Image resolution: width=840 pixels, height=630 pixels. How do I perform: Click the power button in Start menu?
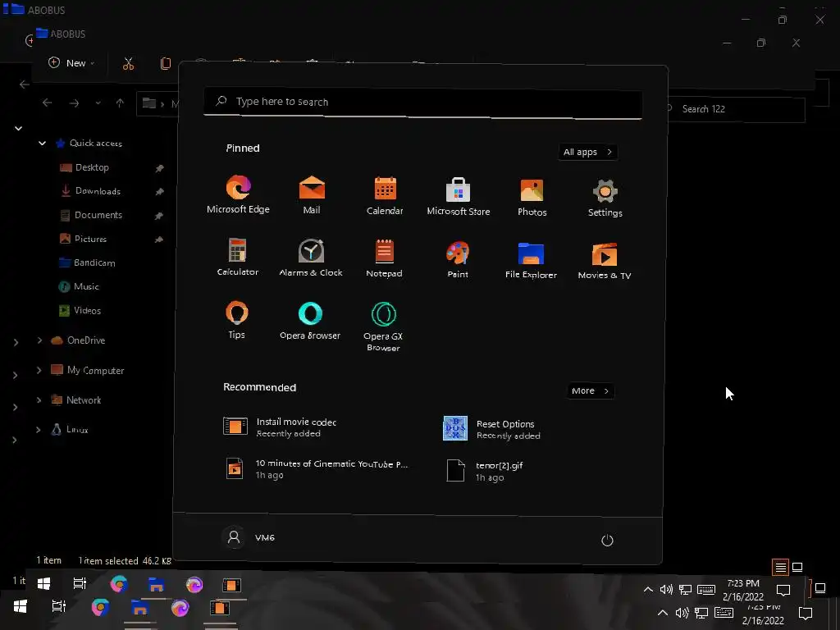click(607, 540)
